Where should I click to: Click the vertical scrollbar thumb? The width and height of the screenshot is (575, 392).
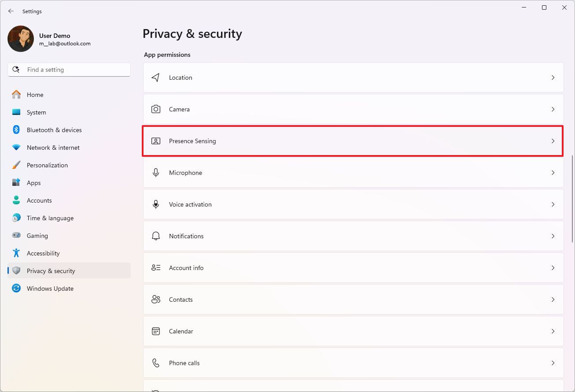click(x=572, y=198)
